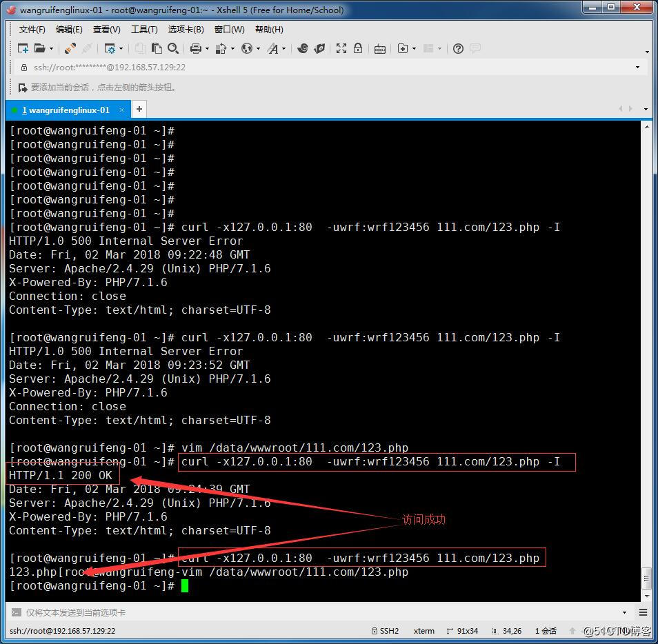Expand the Font dropdown arrow
Image resolution: width=658 pixels, height=644 pixels.
[x=284, y=49]
